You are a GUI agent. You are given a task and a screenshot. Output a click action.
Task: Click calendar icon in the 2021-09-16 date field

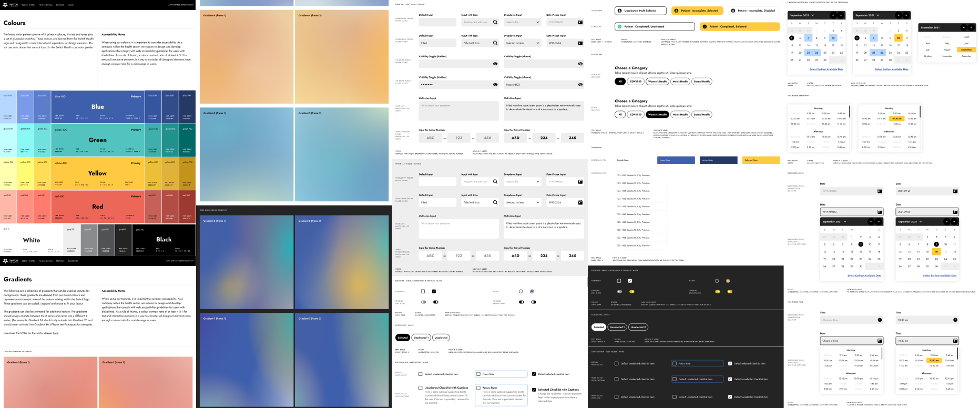pos(955,191)
